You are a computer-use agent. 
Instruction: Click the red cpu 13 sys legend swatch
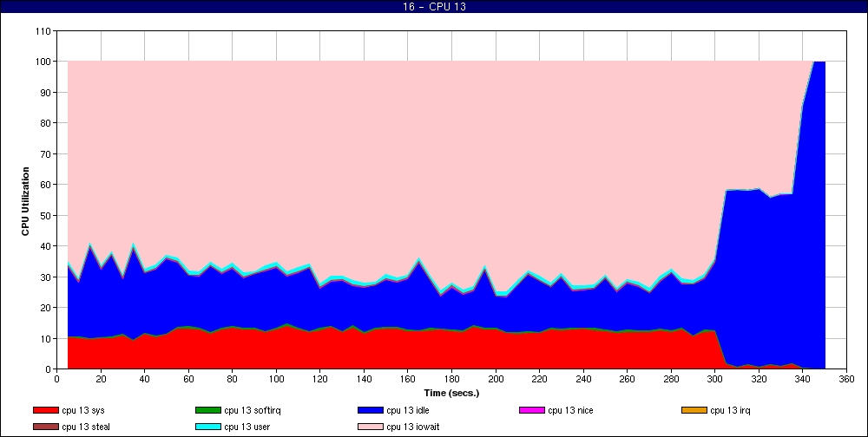point(45,410)
